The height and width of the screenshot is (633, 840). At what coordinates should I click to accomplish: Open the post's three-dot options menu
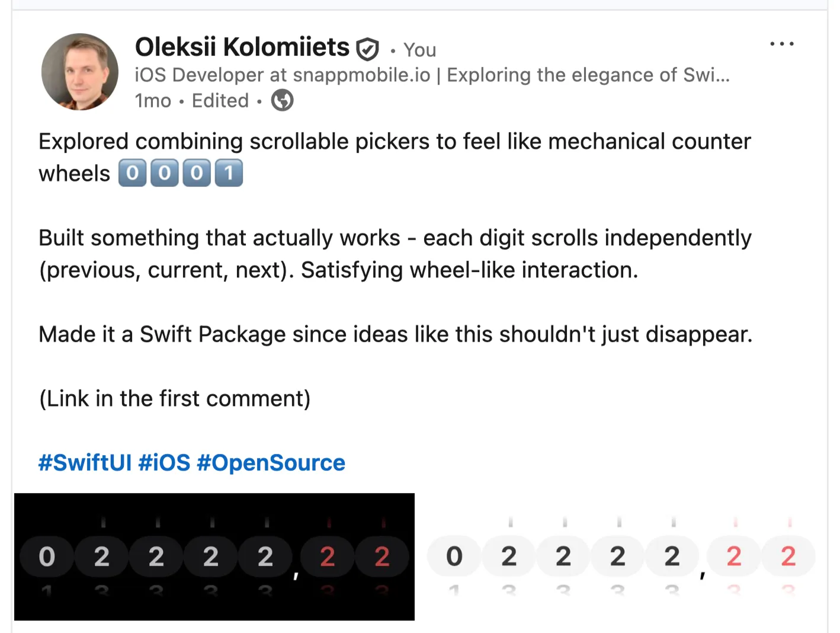781,44
